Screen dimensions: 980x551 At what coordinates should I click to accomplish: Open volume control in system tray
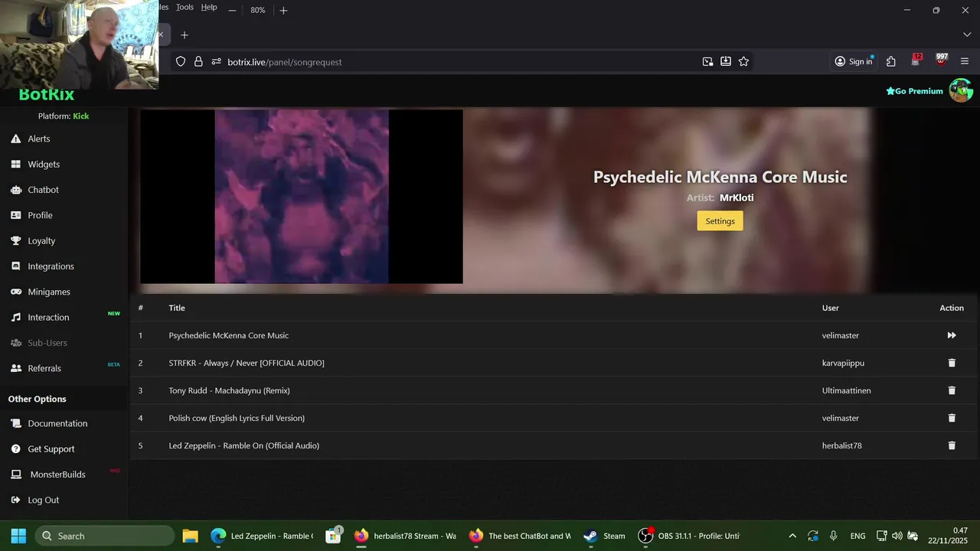tap(897, 536)
